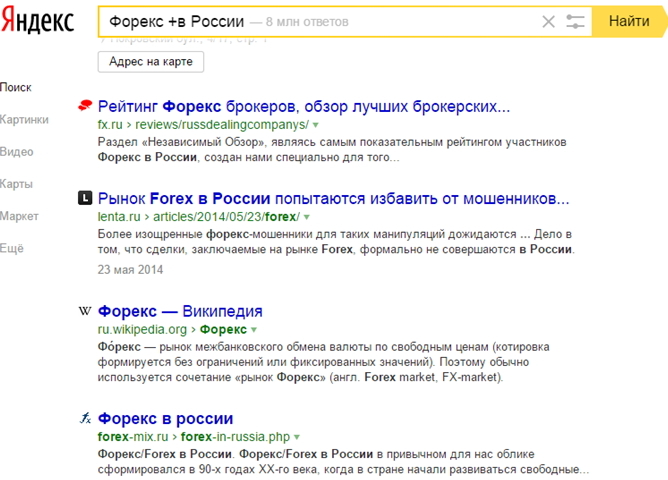
Task: Click the Найти search button
Action: point(629,21)
